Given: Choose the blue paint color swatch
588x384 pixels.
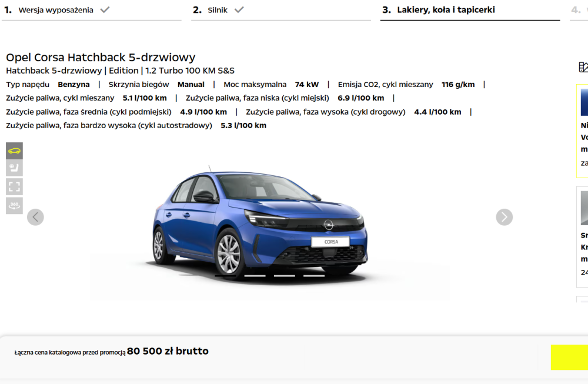Looking at the screenshot, I should point(584,102).
